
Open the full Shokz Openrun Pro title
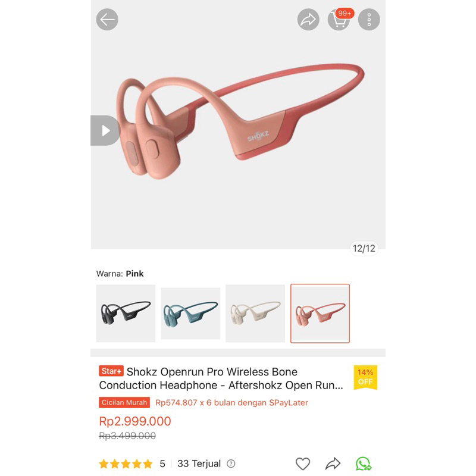221,378
